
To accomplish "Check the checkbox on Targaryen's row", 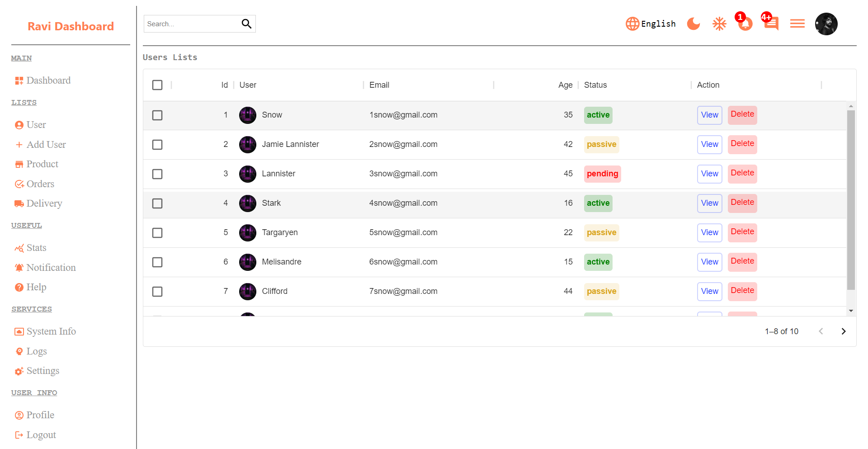I will click(157, 233).
